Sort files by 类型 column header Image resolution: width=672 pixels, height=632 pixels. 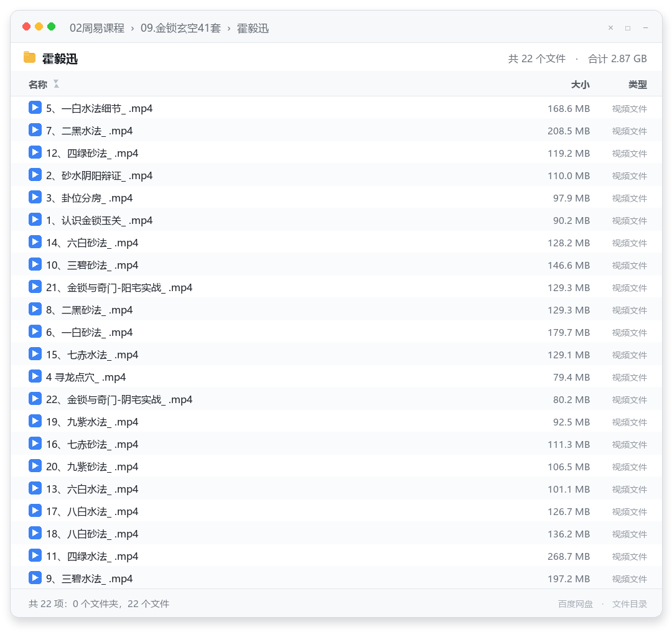click(x=638, y=85)
